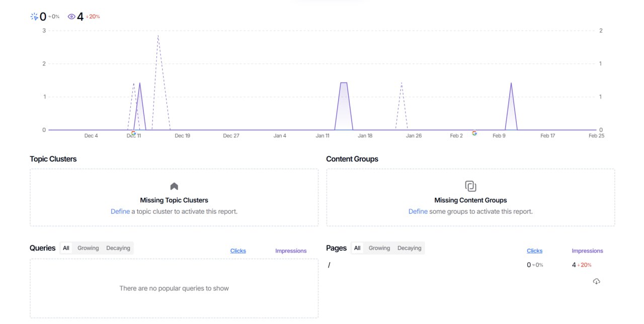
Task: Show Decaying pages in the Pages section
Action: click(410, 248)
